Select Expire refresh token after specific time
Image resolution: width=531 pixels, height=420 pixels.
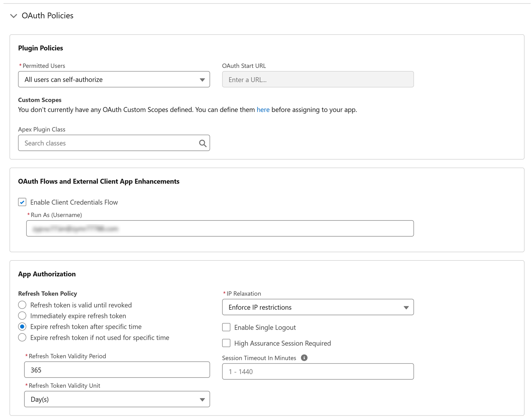pos(22,327)
